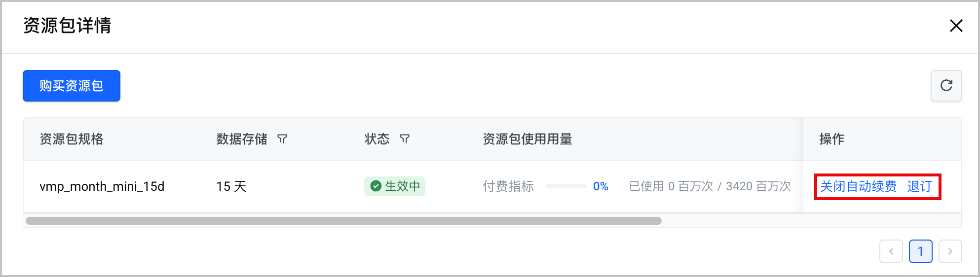Click the horizontal table scrollbar
The image size is (980, 277).
pyautogui.click(x=343, y=221)
